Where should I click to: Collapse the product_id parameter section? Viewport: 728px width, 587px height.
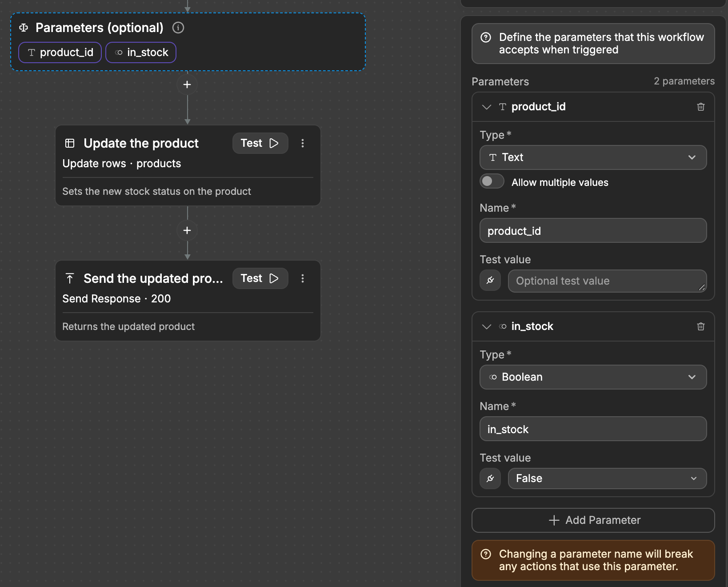click(487, 107)
